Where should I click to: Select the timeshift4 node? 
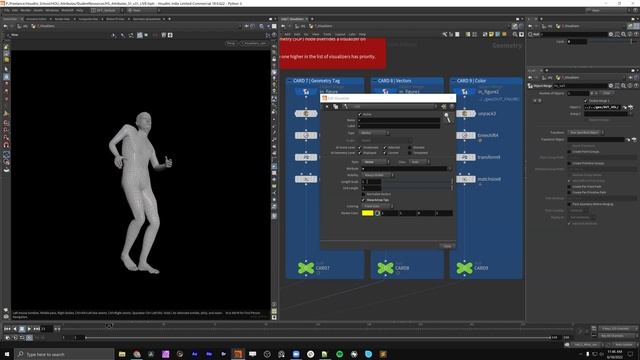pyautogui.click(x=465, y=135)
